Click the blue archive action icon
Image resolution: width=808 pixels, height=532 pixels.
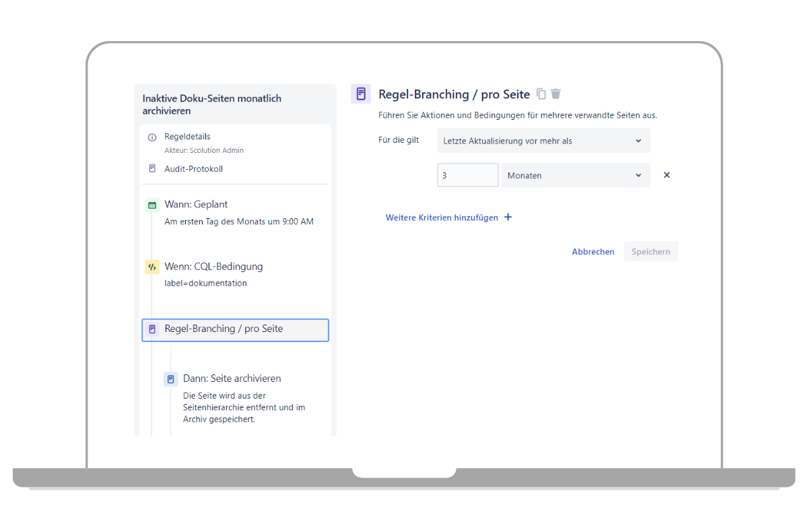170,379
